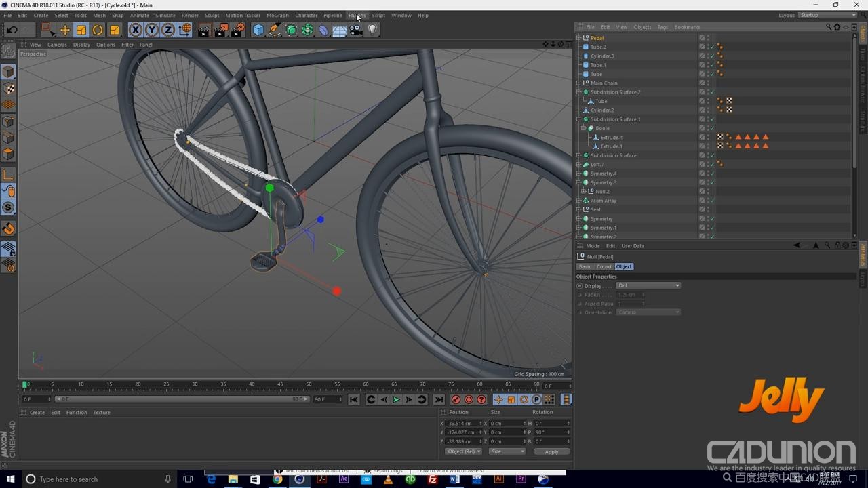Toggle enable checkmark for Symmetry.4
Screen dimensions: 868x488
tap(711, 174)
